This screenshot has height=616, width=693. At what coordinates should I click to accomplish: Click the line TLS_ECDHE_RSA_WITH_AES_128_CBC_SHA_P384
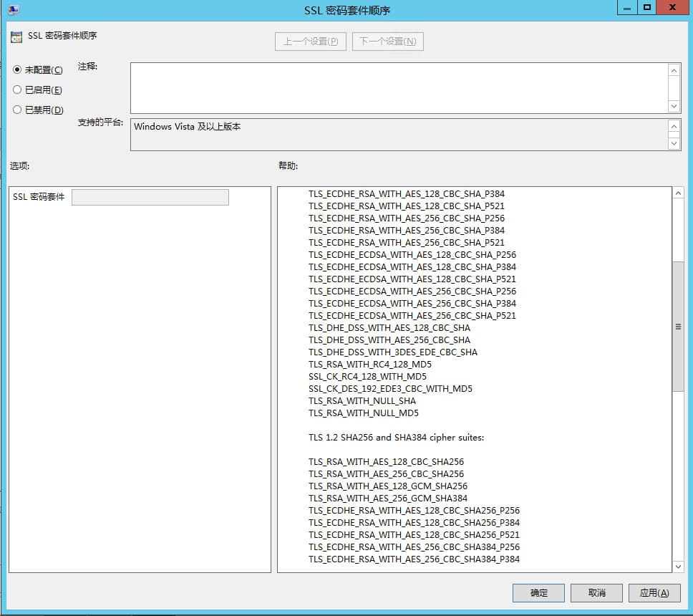pyautogui.click(x=407, y=193)
